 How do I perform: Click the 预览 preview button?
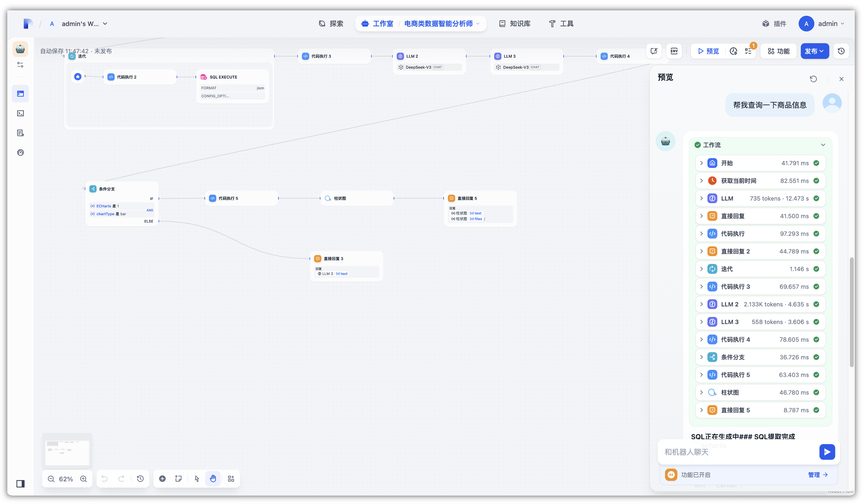708,51
